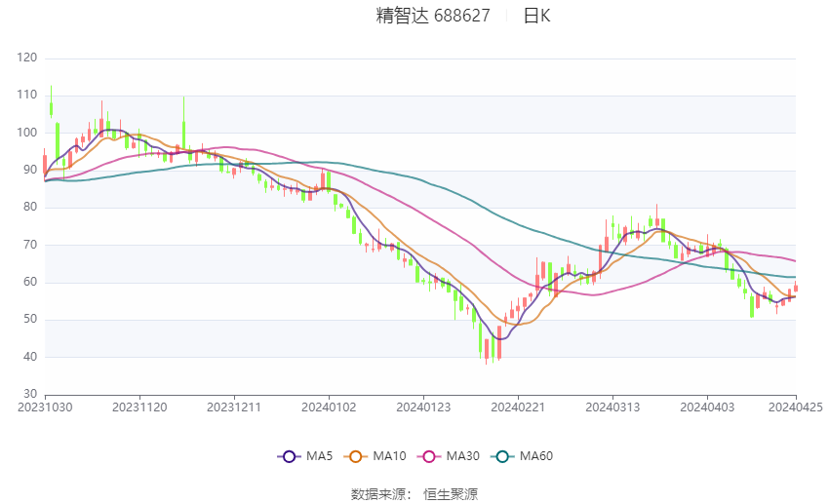Click the x-axis date 20240221
The width and height of the screenshot is (829, 504).
click(518, 407)
